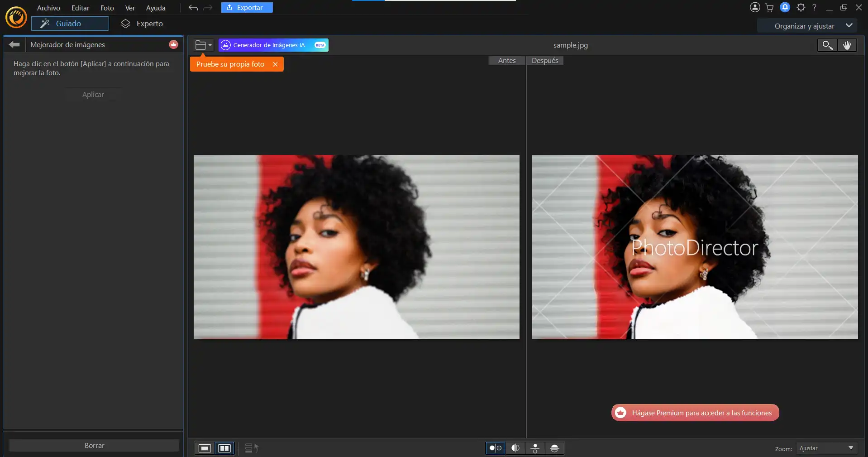868x457 pixels.
Task: Click the premium crown icon in Mejorador header
Action: point(174,44)
